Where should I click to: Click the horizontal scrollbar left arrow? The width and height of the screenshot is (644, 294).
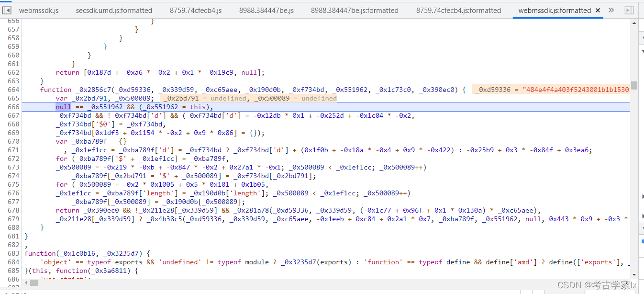[x=27, y=283]
